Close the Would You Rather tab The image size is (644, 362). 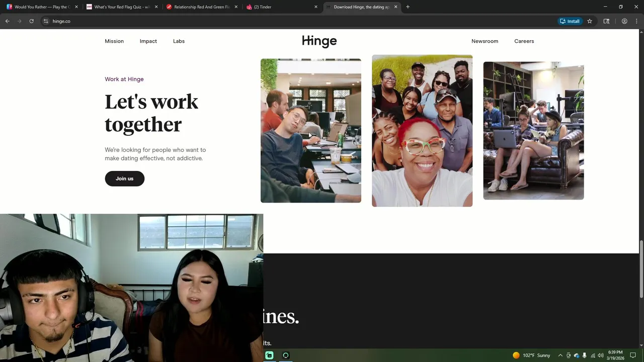click(76, 7)
